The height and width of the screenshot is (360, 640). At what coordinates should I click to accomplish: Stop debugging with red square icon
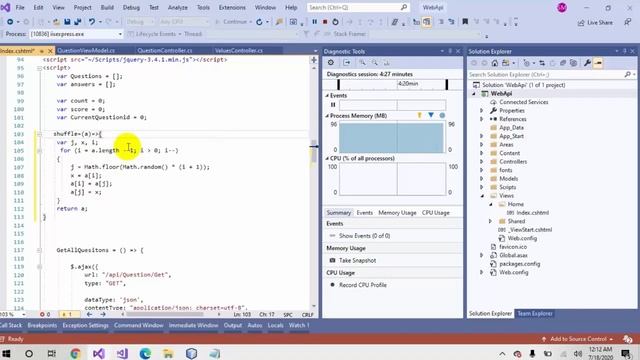(x=325, y=22)
